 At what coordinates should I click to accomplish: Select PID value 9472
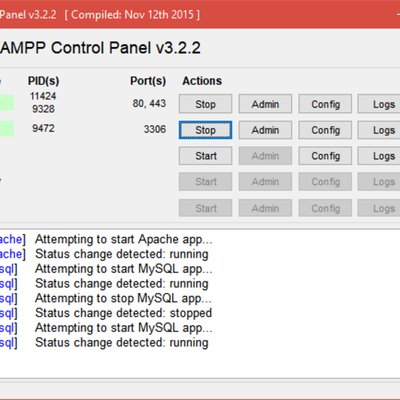point(43,128)
